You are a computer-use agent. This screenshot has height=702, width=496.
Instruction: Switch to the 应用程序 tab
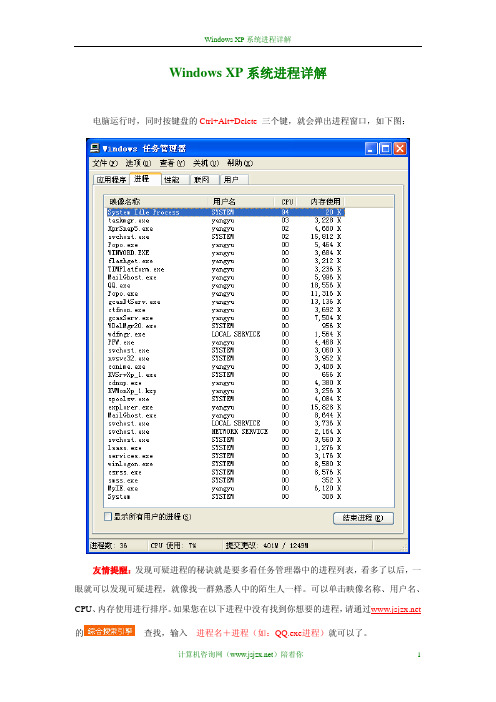pos(111,180)
